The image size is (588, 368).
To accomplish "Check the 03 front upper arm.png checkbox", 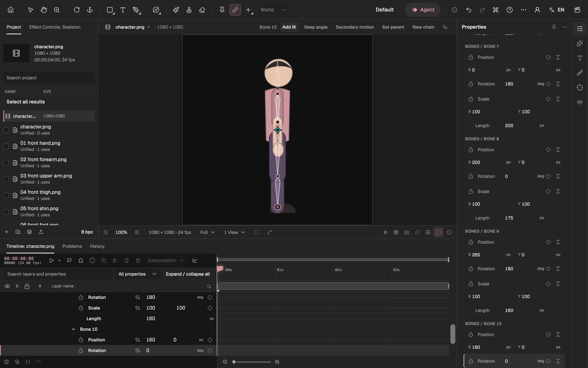I will (6, 179).
